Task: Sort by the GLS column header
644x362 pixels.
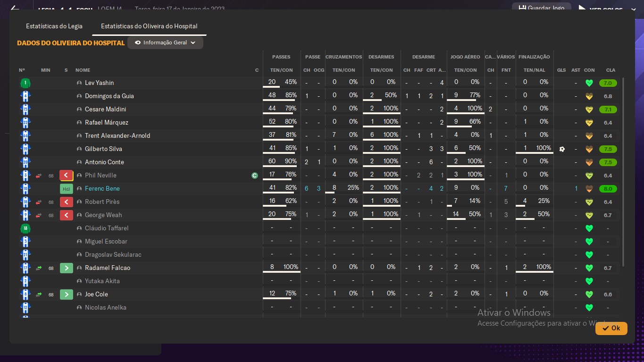Action: (561, 70)
